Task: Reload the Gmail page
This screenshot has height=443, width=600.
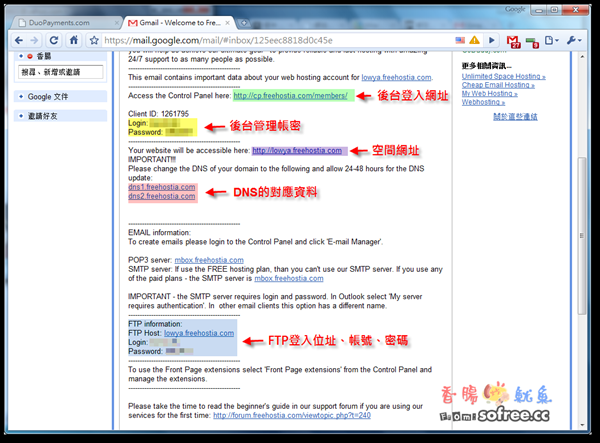Action: (54, 40)
